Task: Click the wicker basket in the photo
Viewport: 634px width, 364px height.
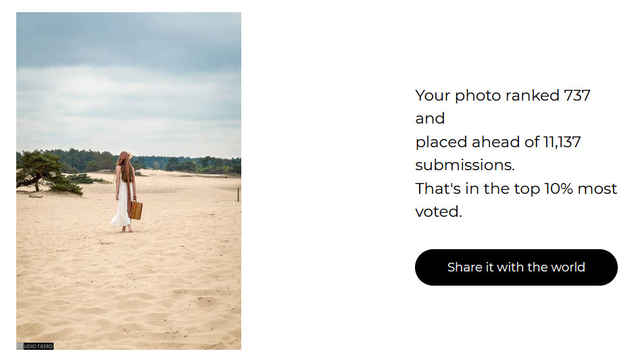Action: (x=137, y=210)
